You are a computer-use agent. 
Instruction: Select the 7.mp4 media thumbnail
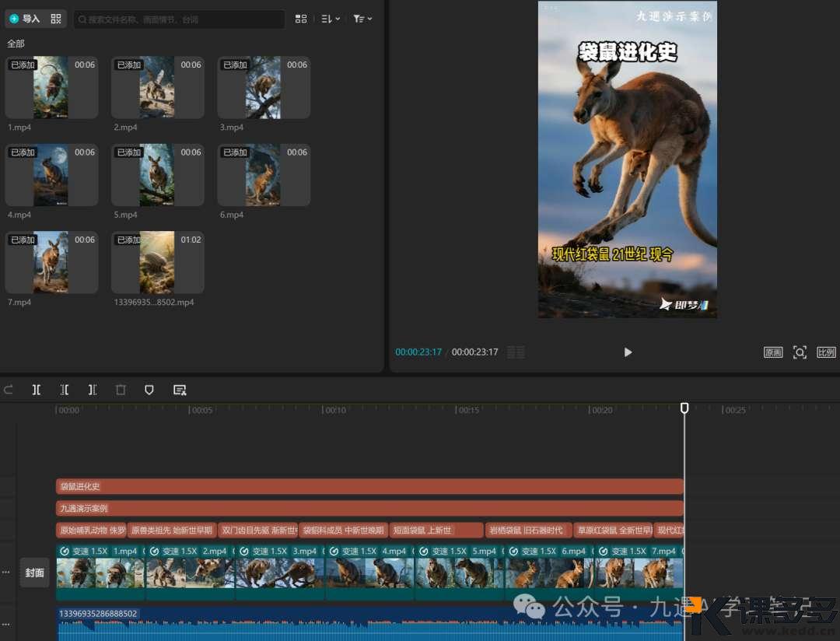(51, 262)
